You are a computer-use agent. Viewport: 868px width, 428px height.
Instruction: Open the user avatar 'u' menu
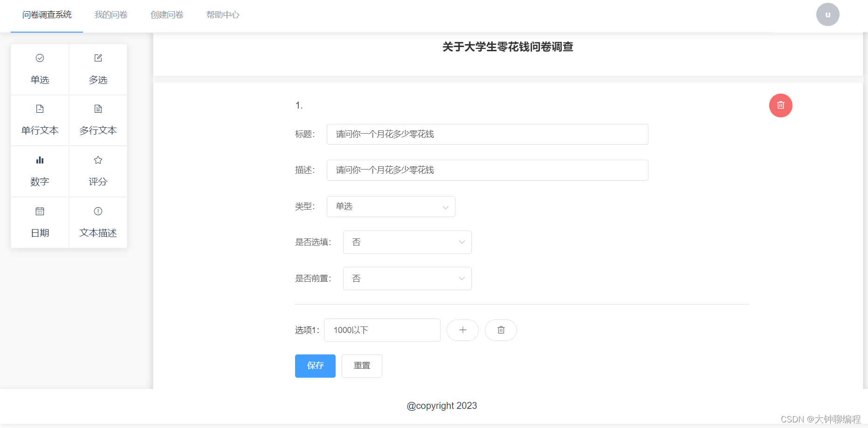(828, 14)
